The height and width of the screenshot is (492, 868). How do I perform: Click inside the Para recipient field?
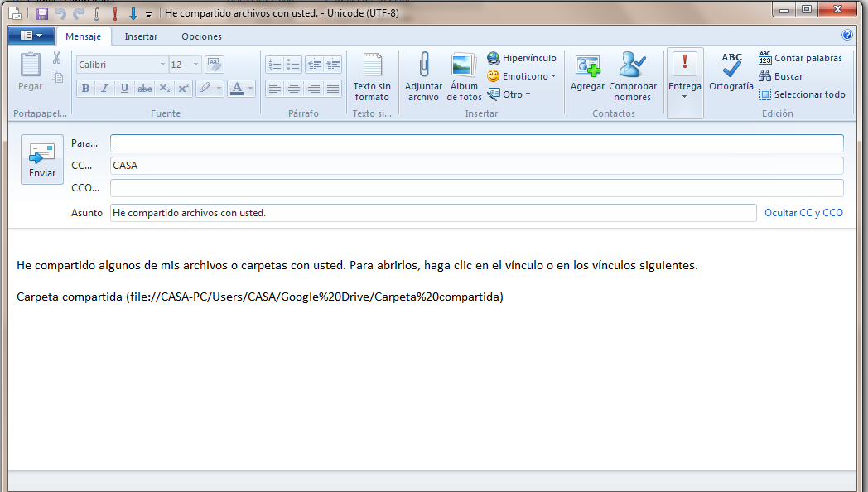coord(476,143)
